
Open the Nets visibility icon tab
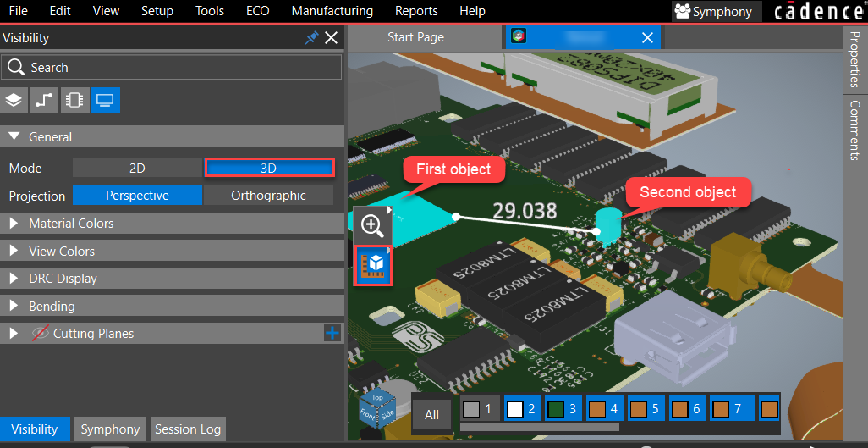(x=44, y=101)
